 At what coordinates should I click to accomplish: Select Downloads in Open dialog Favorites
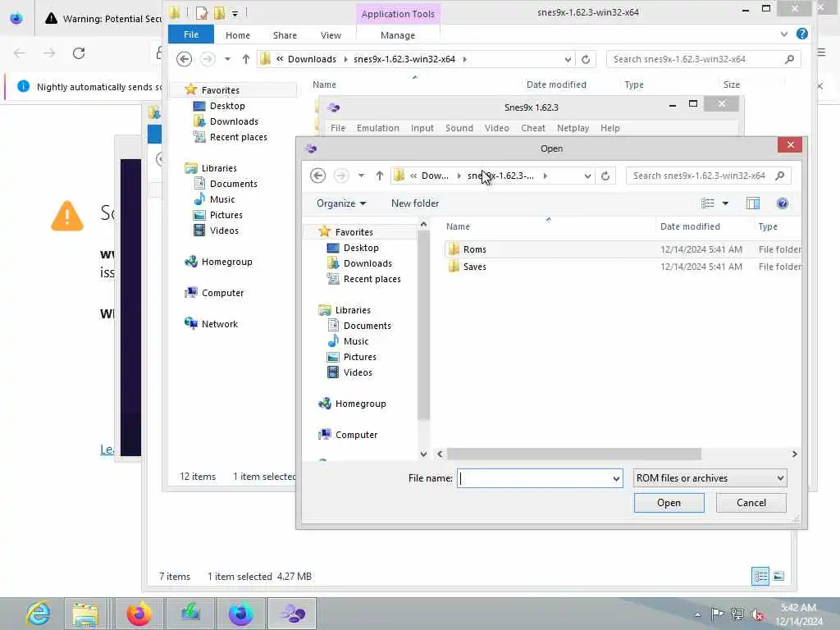pos(367,263)
